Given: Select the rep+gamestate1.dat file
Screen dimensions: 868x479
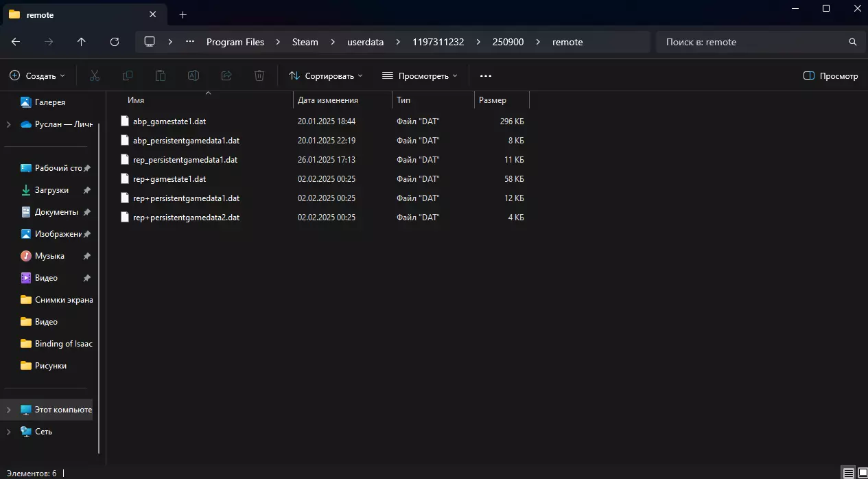Looking at the screenshot, I should pos(169,179).
